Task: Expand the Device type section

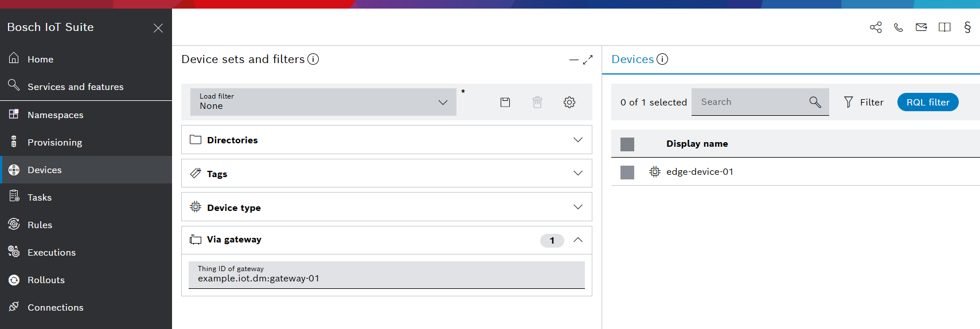Action: (x=386, y=207)
